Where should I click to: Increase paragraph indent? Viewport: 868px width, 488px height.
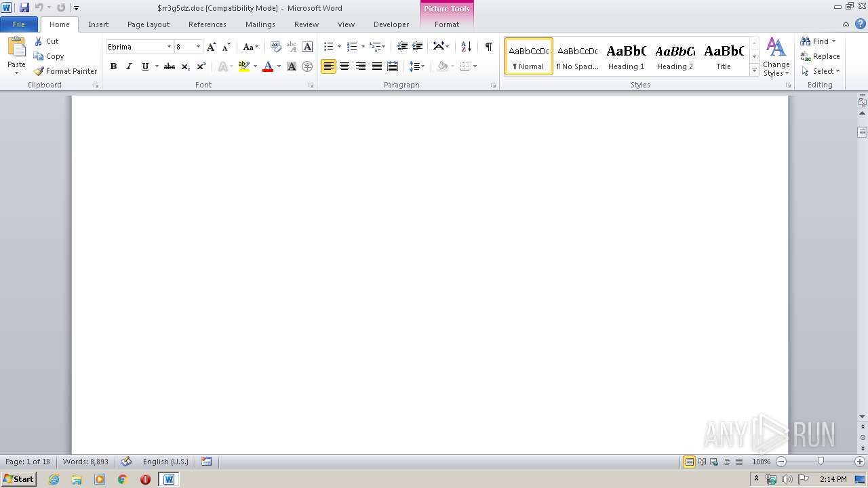point(418,47)
